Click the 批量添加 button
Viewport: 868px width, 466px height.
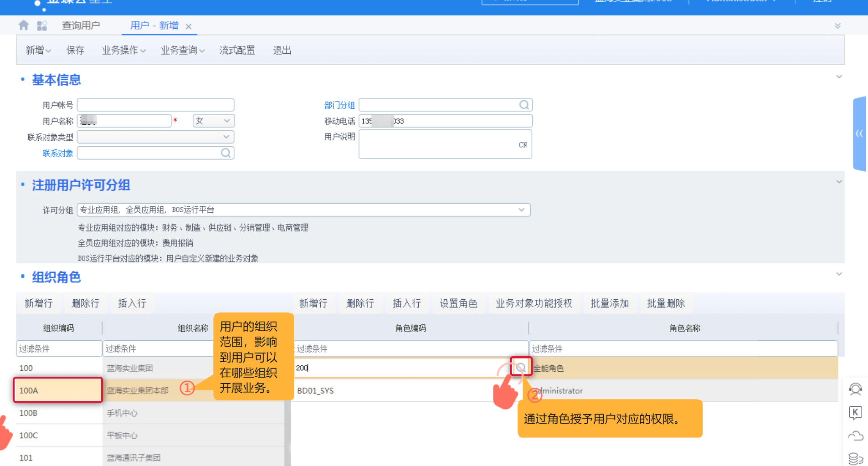coord(610,303)
